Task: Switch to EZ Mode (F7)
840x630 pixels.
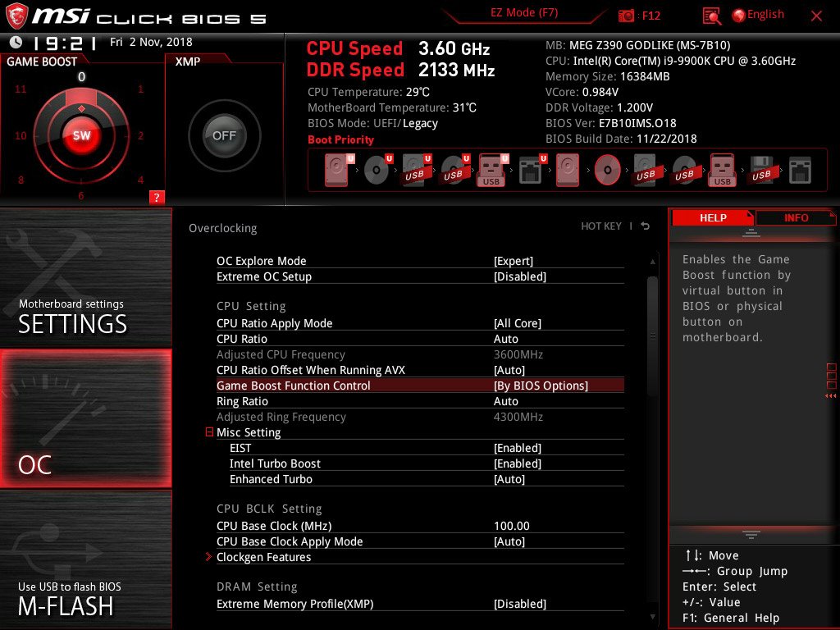Action: [x=524, y=13]
